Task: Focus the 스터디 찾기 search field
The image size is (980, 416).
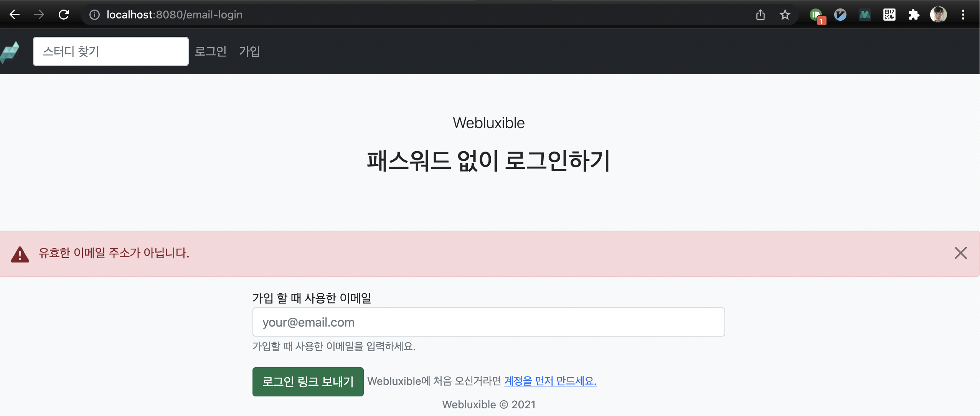Action: [x=111, y=51]
